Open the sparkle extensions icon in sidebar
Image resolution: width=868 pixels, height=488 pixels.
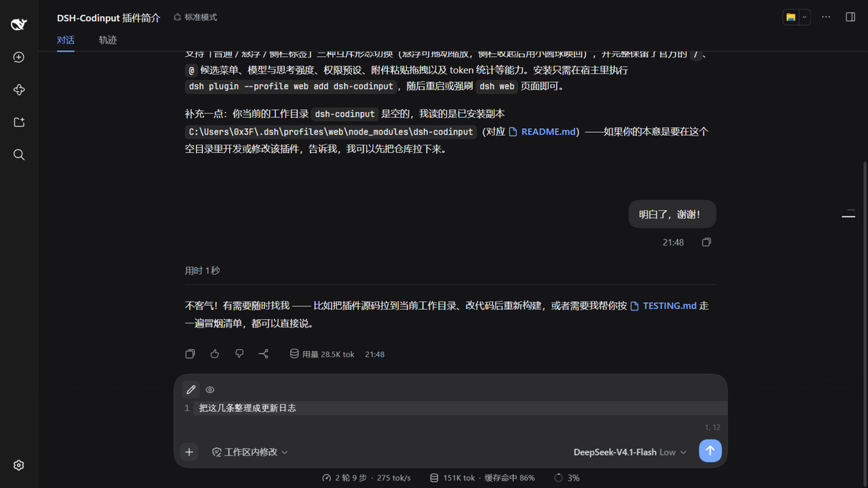[x=19, y=90]
